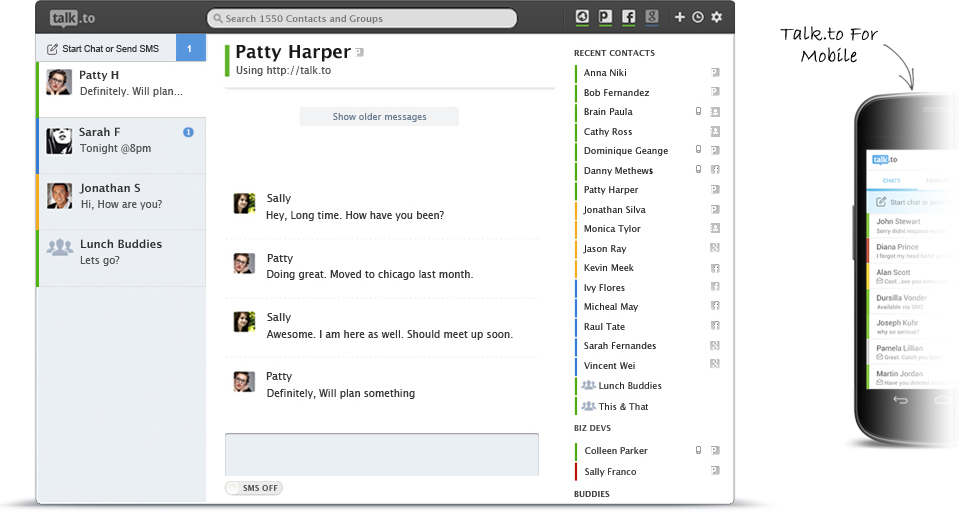Click the message compose text box
The width and height of the screenshot is (959, 513).
tap(382, 454)
